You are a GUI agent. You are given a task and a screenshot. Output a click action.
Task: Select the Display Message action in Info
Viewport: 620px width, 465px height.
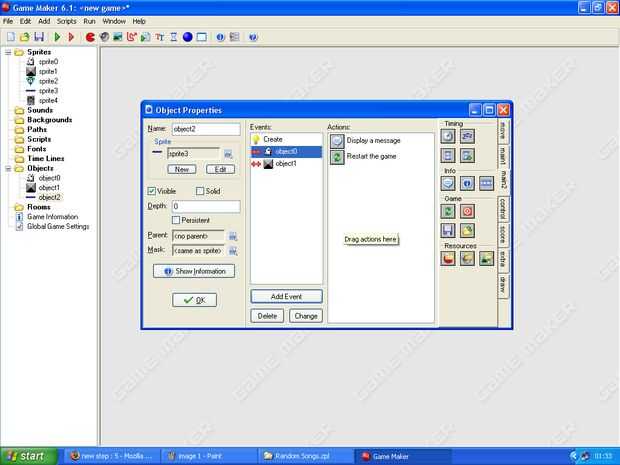(x=448, y=183)
